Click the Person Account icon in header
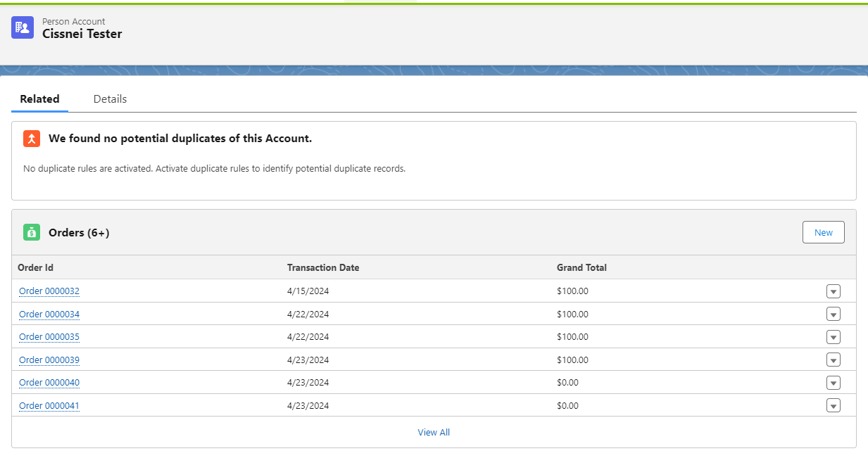The width and height of the screenshot is (868, 451). pos(23,27)
